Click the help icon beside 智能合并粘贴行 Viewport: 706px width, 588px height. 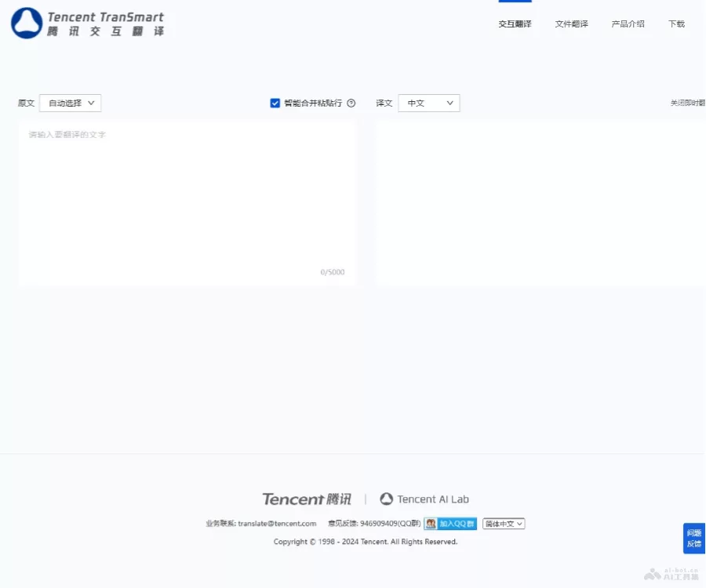(351, 103)
